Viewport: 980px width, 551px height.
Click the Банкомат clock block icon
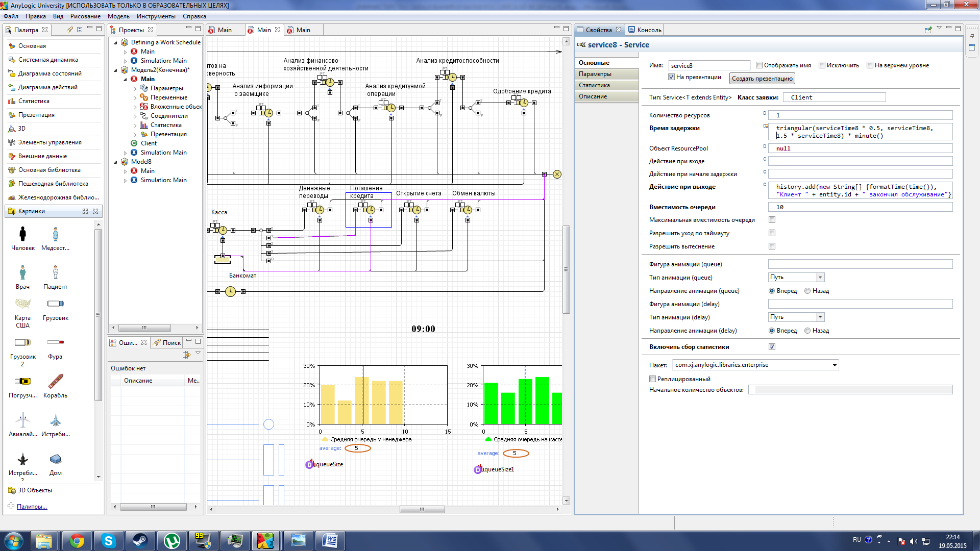point(231,291)
